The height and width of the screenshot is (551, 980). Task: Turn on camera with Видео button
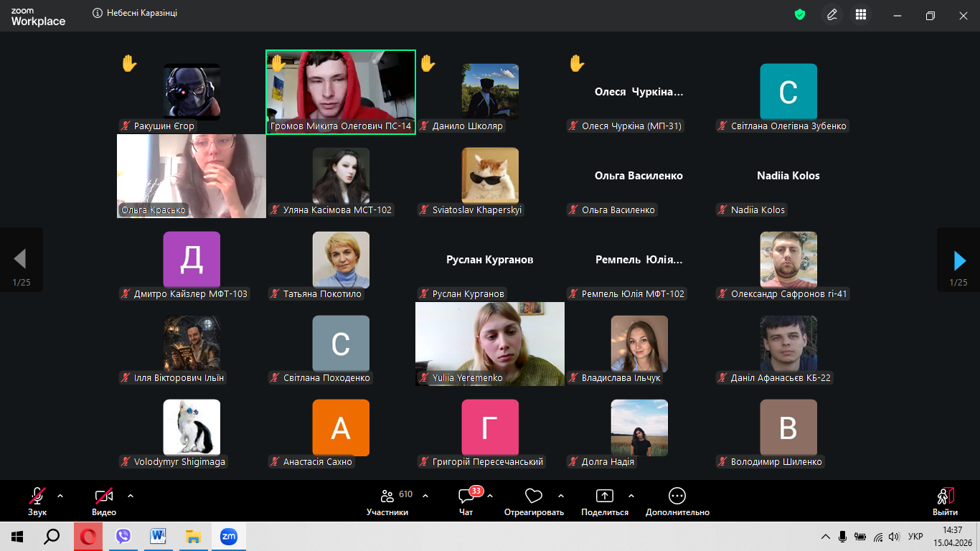coord(104,500)
